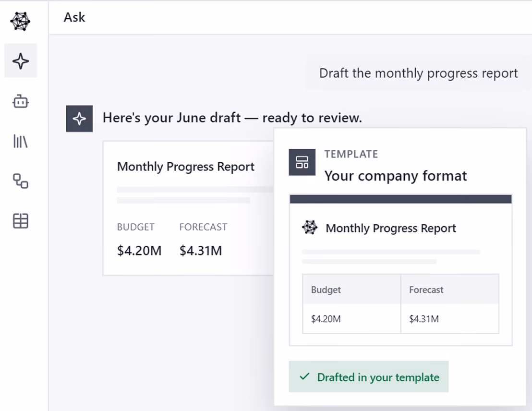Open the library books icon in sidebar
Screen dimensions: 532x411
click(x=20, y=141)
